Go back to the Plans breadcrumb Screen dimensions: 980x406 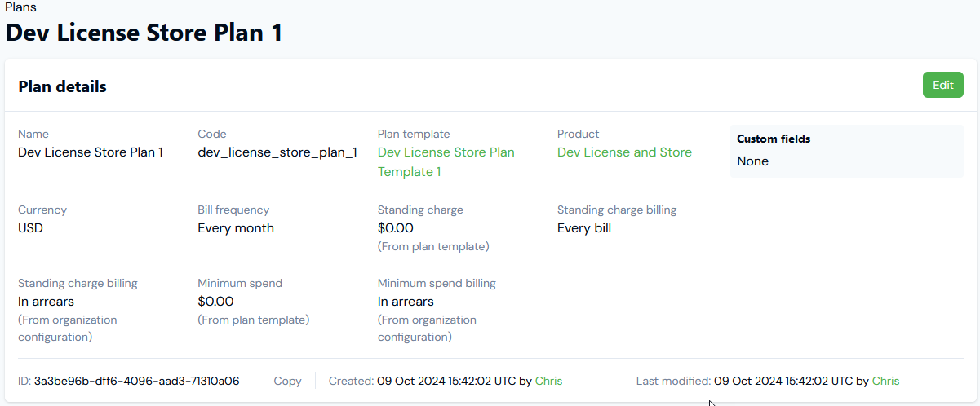click(x=20, y=7)
